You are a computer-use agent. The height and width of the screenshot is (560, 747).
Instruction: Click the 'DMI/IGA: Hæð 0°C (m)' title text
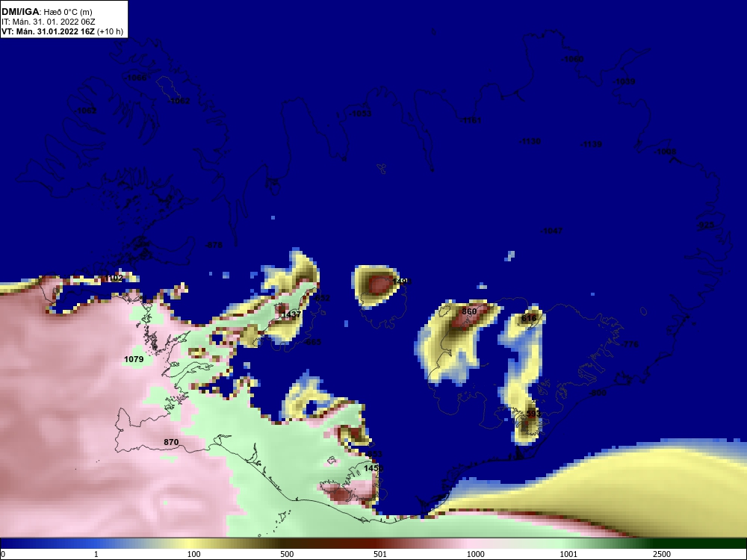point(46,12)
